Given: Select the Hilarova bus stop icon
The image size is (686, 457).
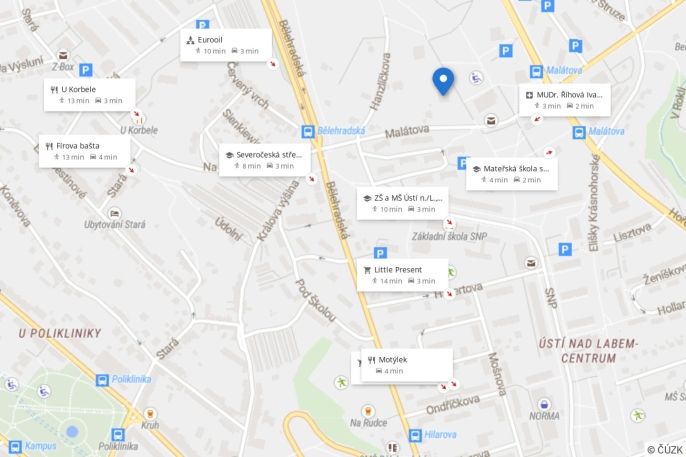Looking at the screenshot, I should click(x=415, y=435).
